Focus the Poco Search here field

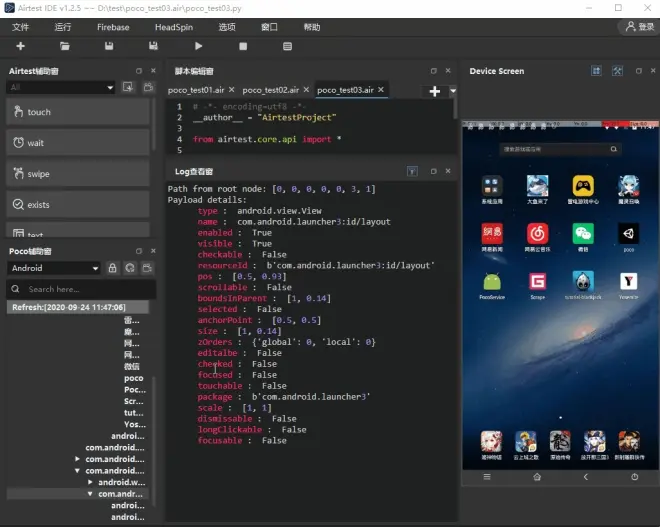(81, 289)
